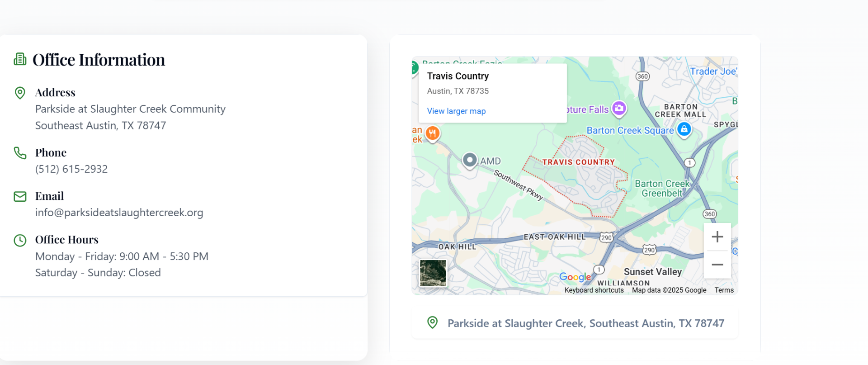
Task: Click the info@parksideatslaughtercreek.org email address
Action: pos(119,213)
